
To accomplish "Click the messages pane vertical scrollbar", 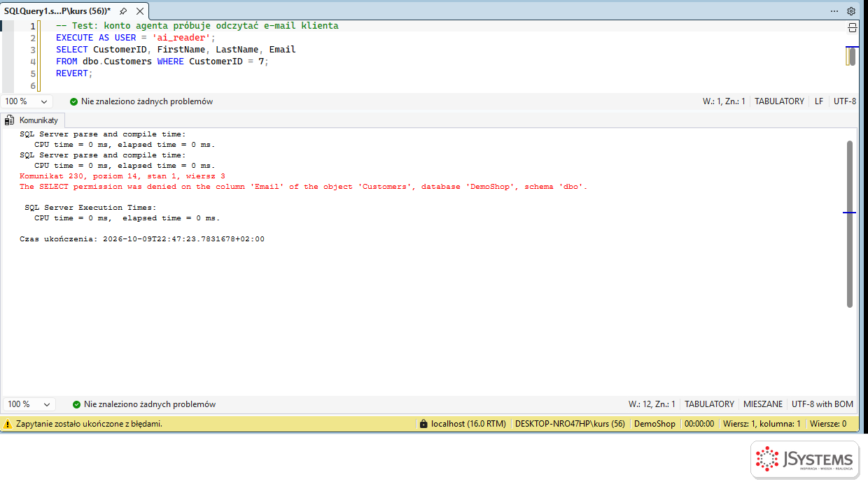I will pos(850,224).
